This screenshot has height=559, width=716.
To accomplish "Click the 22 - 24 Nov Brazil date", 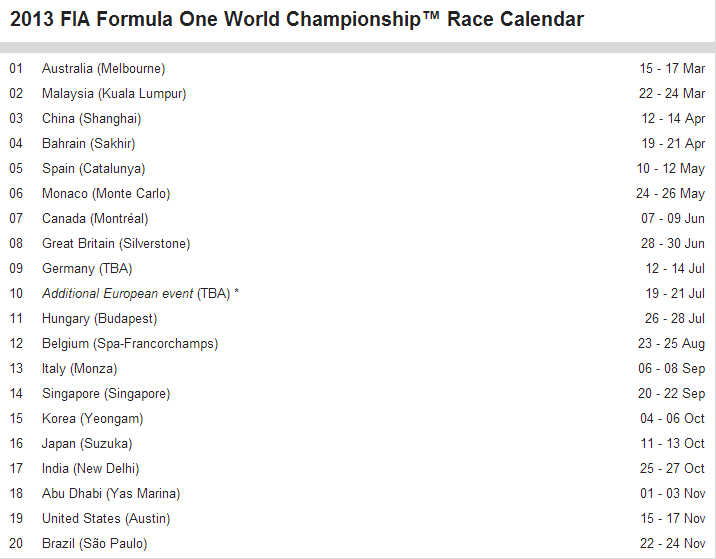I will tap(672, 544).
